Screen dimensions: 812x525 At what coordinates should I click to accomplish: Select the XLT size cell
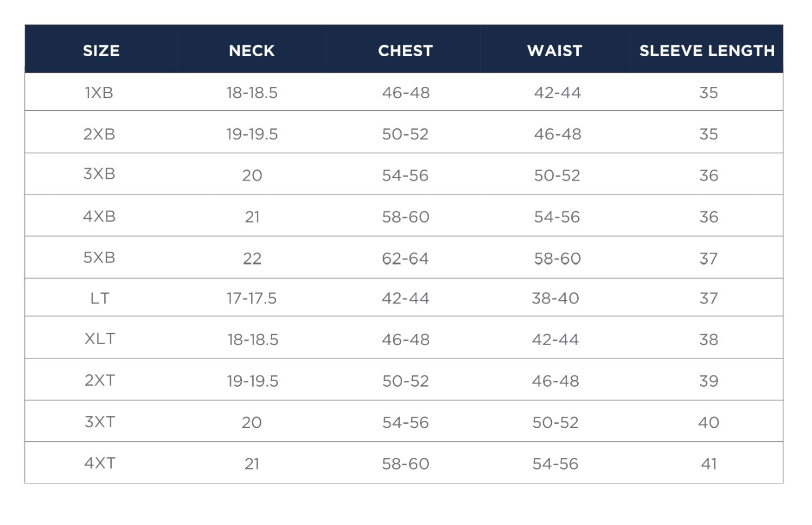tap(100, 339)
